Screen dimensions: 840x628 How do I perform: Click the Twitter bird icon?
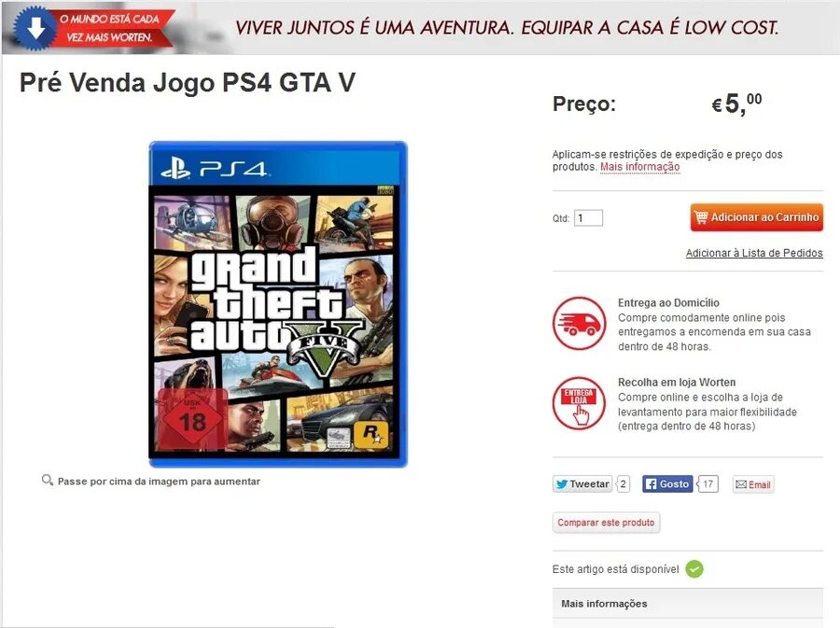tap(562, 484)
